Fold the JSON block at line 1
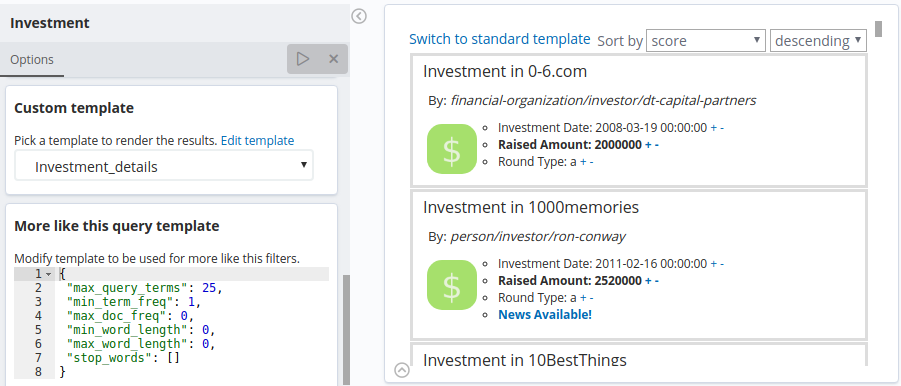Image resolution: width=901 pixels, height=386 pixels. pyautogui.click(x=49, y=274)
